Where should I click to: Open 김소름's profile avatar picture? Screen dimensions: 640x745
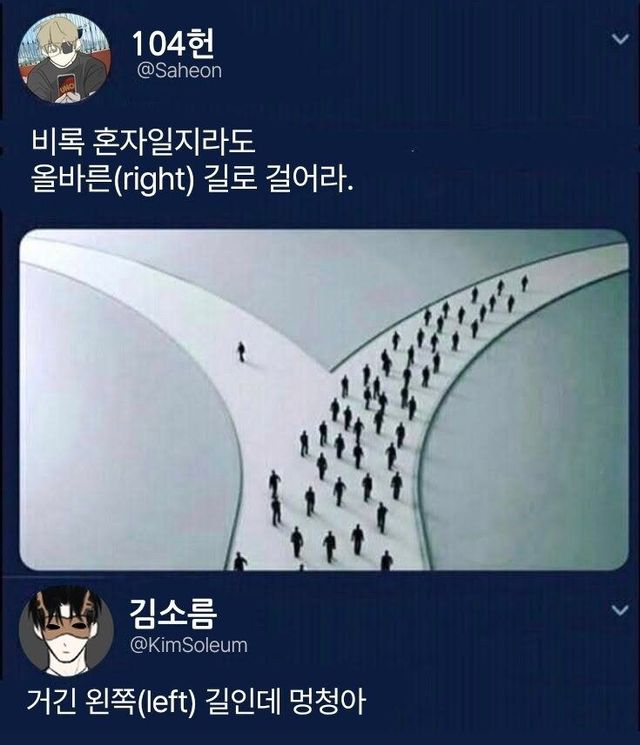(x=66, y=630)
